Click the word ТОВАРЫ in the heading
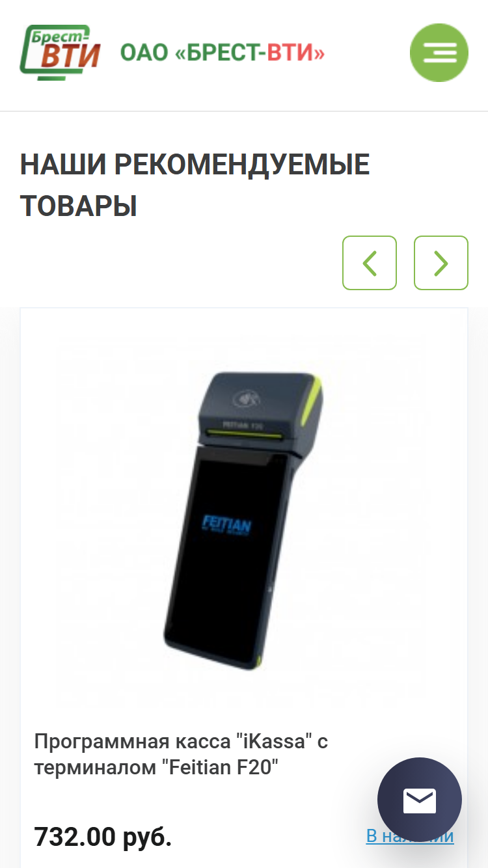This screenshot has width=488, height=868. tap(79, 206)
